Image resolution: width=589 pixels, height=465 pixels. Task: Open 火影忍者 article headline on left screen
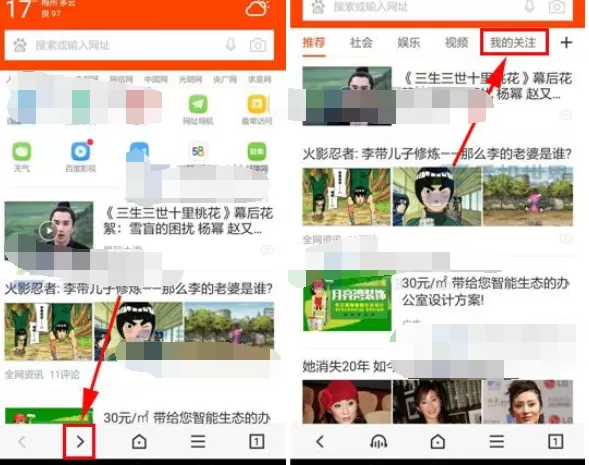coord(139,288)
